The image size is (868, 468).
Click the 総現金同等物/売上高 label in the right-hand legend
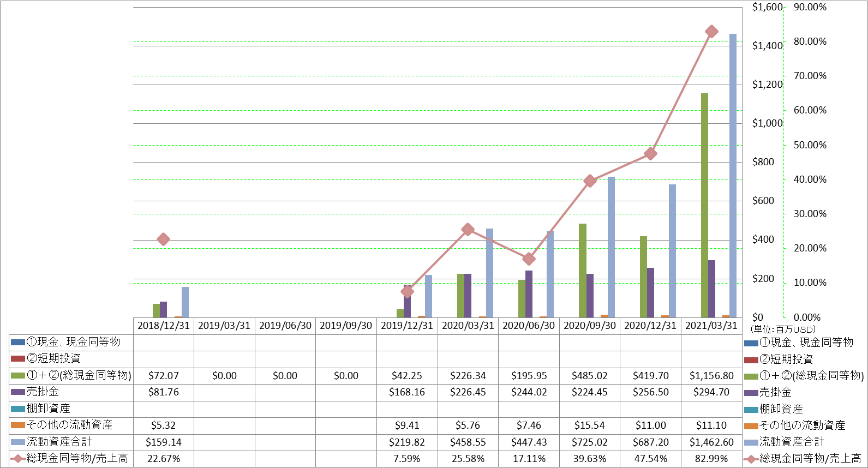810,459
